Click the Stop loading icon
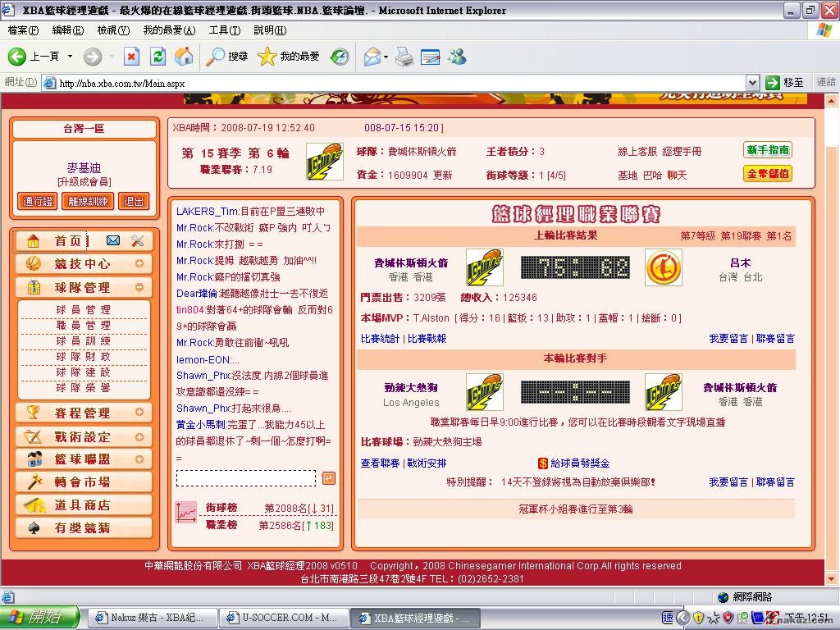This screenshot has height=630, width=840. [131, 56]
